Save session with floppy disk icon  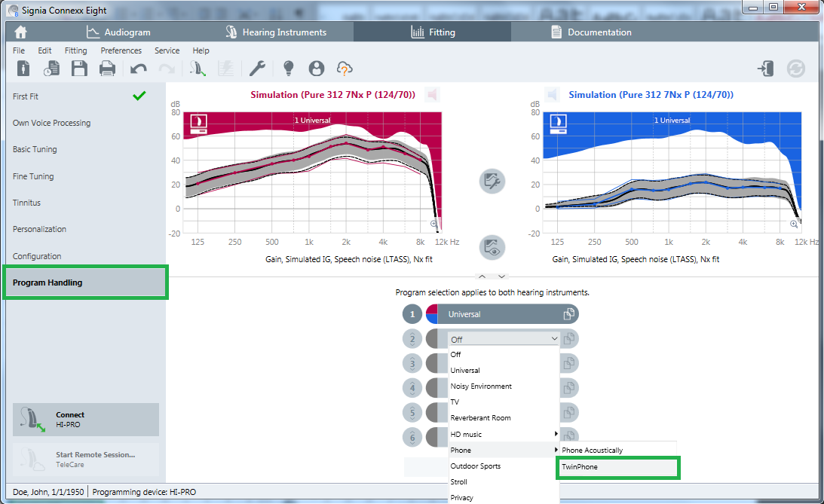pos(79,69)
